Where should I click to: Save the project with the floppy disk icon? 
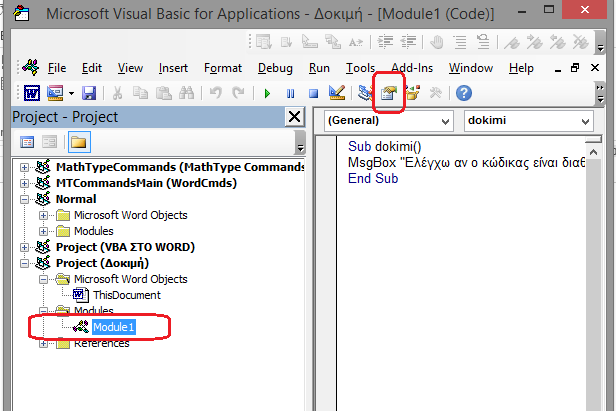click(89, 94)
